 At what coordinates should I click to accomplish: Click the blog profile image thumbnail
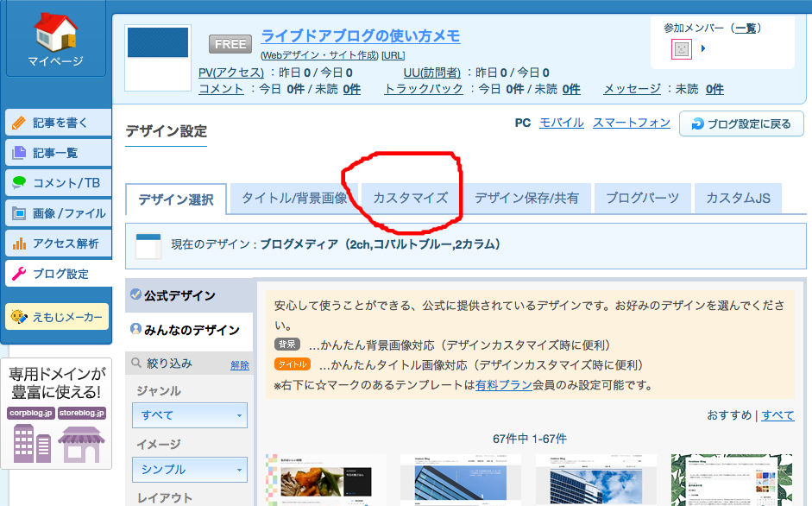(x=158, y=58)
